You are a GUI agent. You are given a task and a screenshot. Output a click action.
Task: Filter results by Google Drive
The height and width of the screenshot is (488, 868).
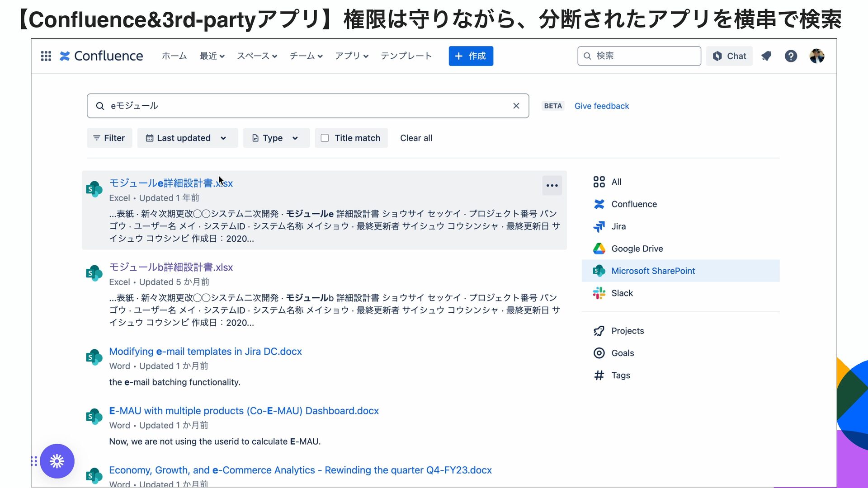coord(637,249)
